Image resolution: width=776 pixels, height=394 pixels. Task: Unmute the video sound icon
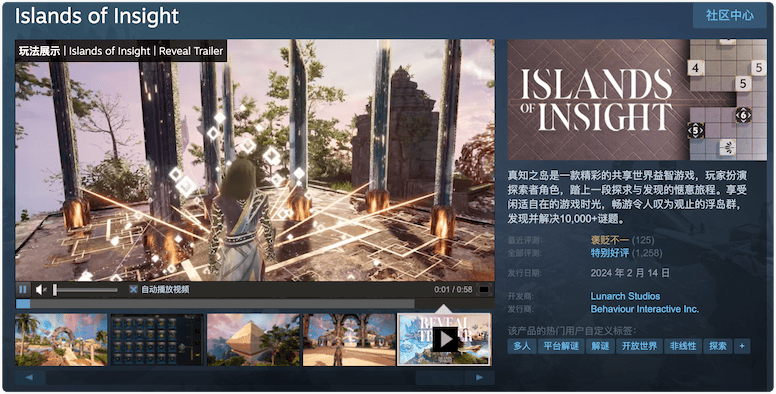[x=41, y=290]
